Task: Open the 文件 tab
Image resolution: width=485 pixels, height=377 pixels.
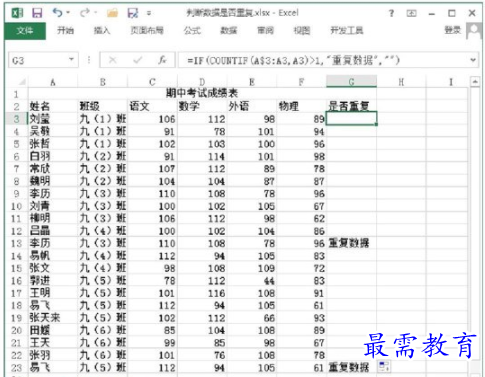Action: pos(25,31)
